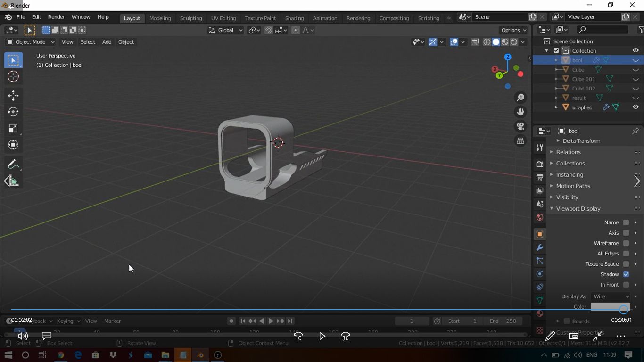
Task: Select the Cursor tool in the left toolbar
Action: pyautogui.click(x=13, y=76)
